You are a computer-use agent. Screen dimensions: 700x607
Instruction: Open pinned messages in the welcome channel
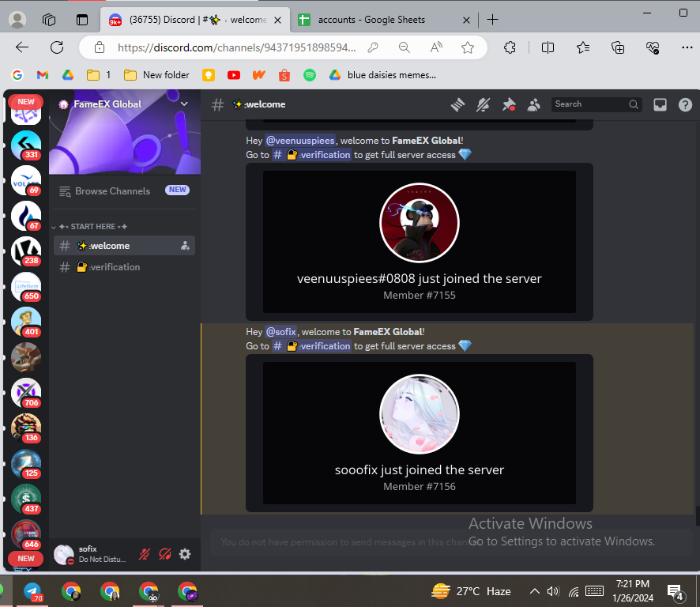click(x=509, y=104)
